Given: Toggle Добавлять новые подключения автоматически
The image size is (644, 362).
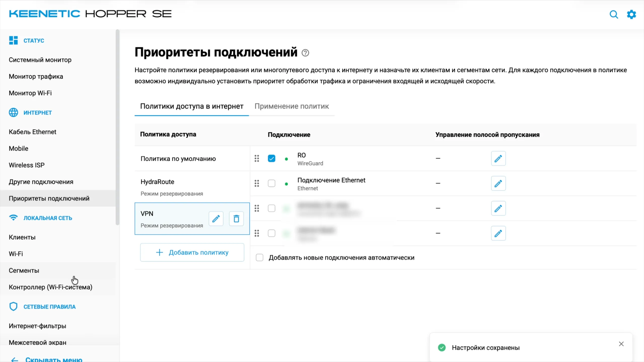Looking at the screenshot, I should click(x=259, y=257).
